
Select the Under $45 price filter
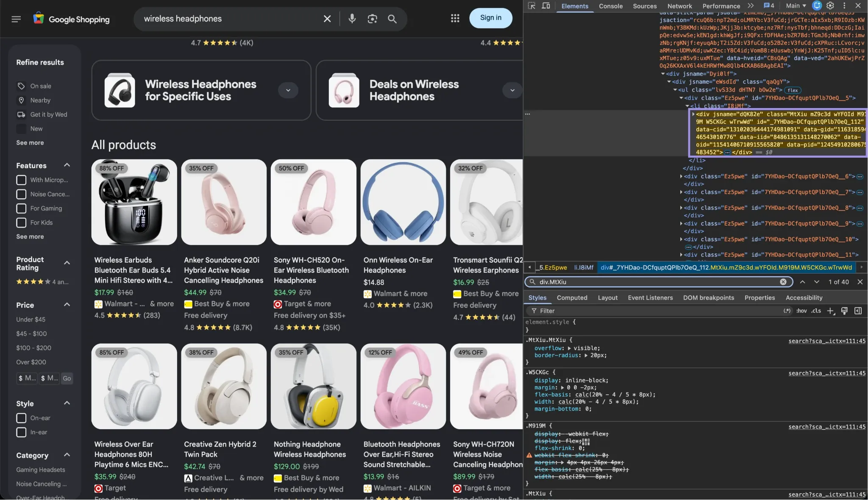point(31,319)
